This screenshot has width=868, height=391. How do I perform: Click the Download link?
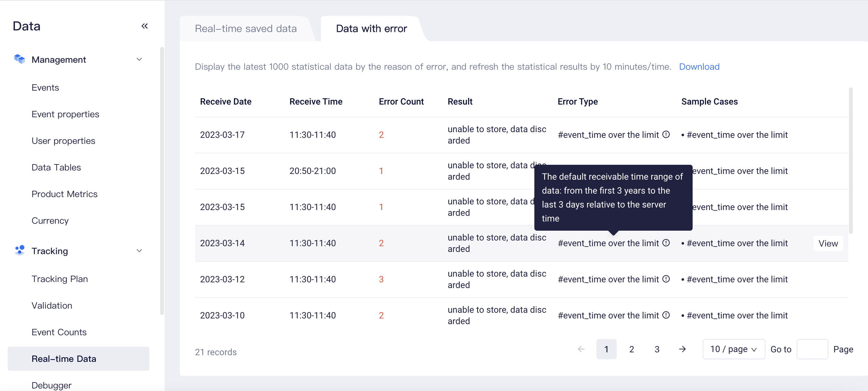click(x=699, y=67)
